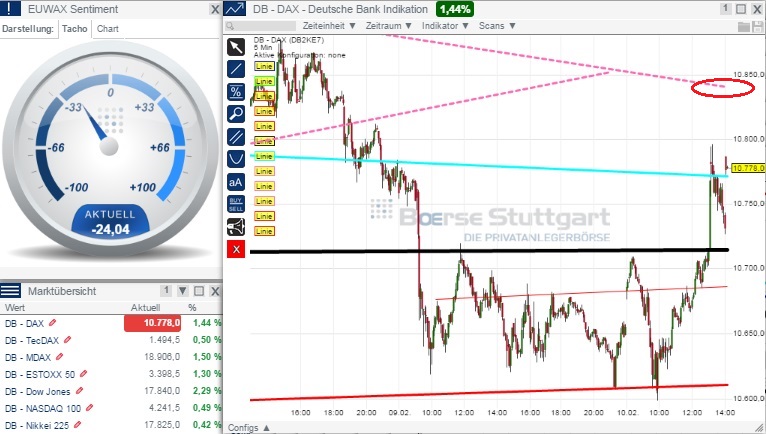This screenshot has width=766, height=434.
Task: Select the trend line drawing tool
Action: 236,69
